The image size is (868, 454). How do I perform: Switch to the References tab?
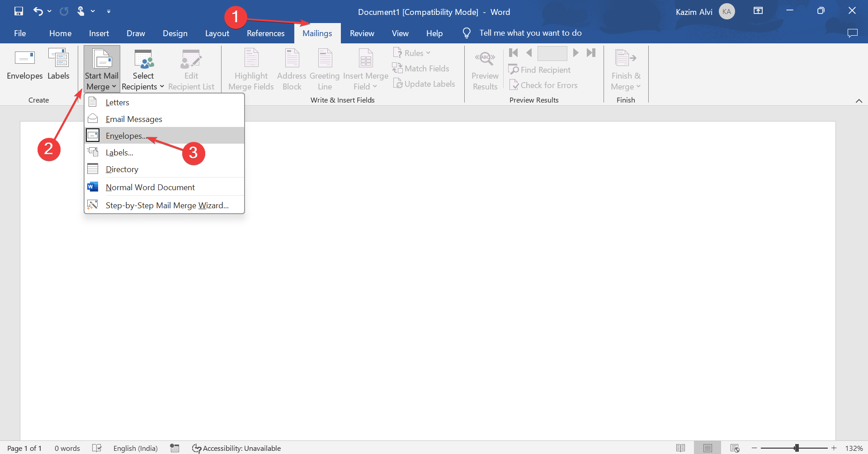point(265,33)
